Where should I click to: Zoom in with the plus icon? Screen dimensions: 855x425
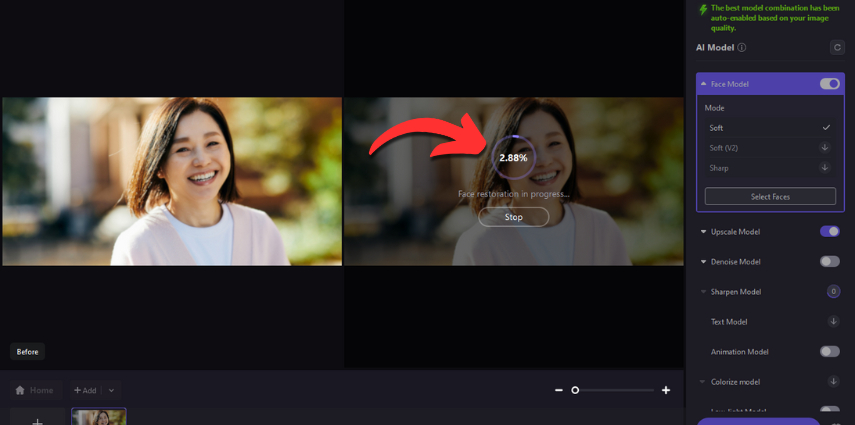pyautogui.click(x=665, y=390)
